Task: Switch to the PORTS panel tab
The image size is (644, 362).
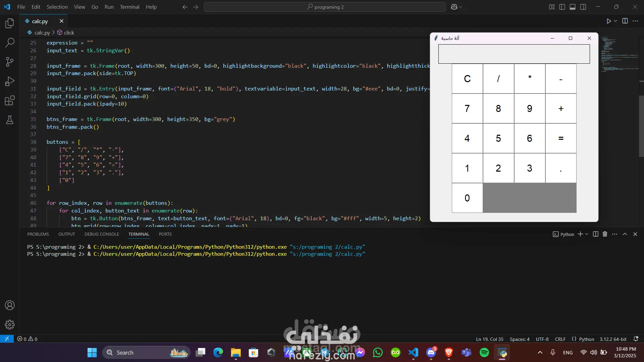Action: (x=165, y=234)
